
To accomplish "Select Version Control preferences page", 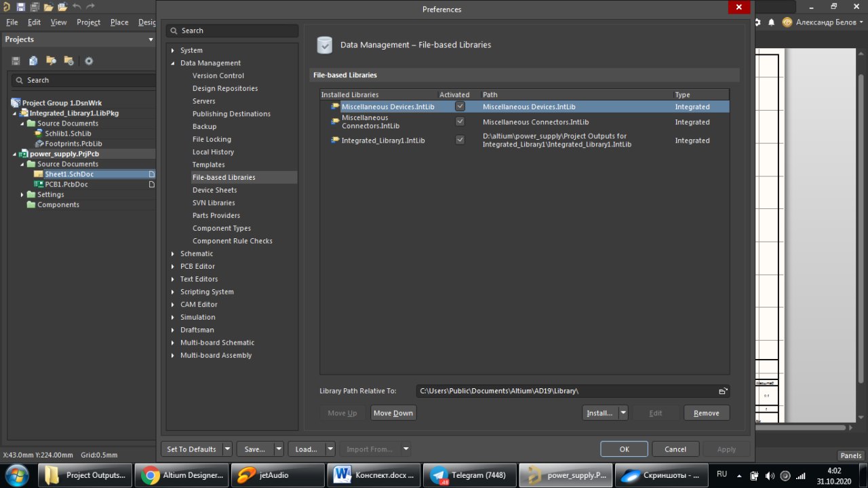I will tap(218, 76).
